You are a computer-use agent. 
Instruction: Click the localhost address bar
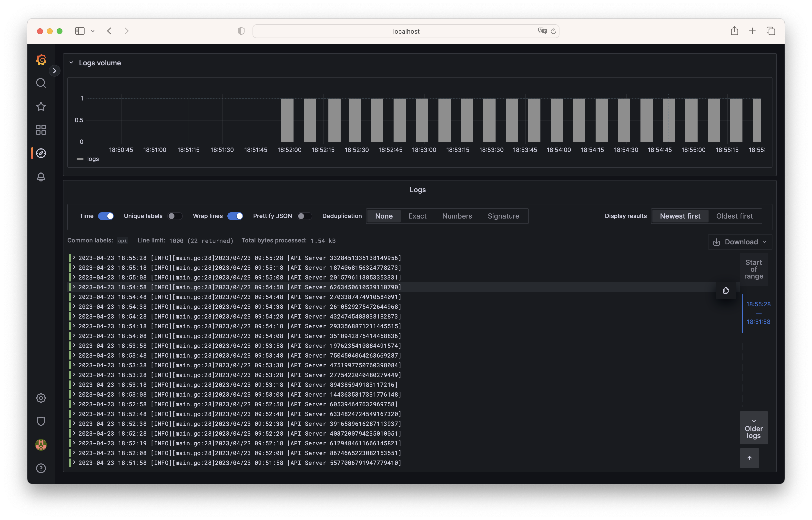click(x=406, y=31)
